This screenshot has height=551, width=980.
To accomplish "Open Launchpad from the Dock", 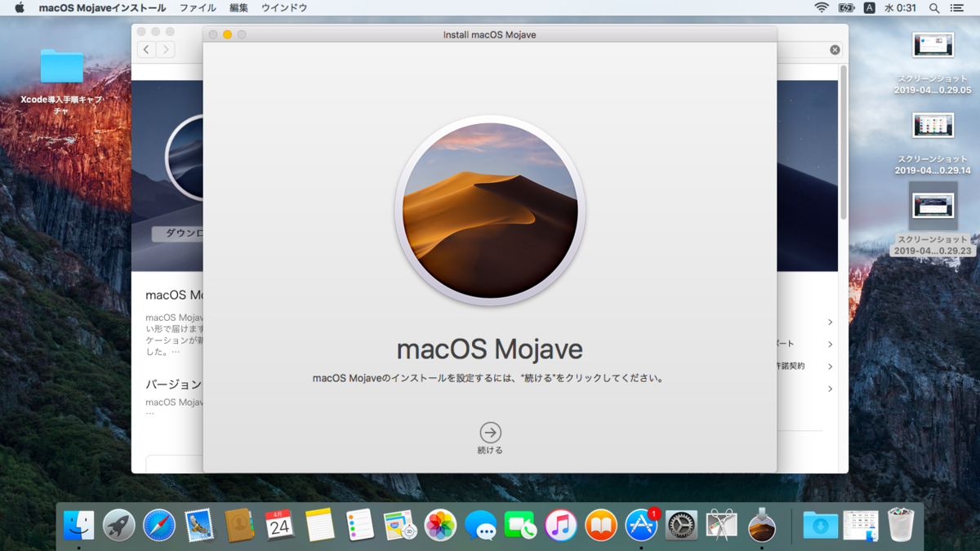I will (x=119, y=526).
